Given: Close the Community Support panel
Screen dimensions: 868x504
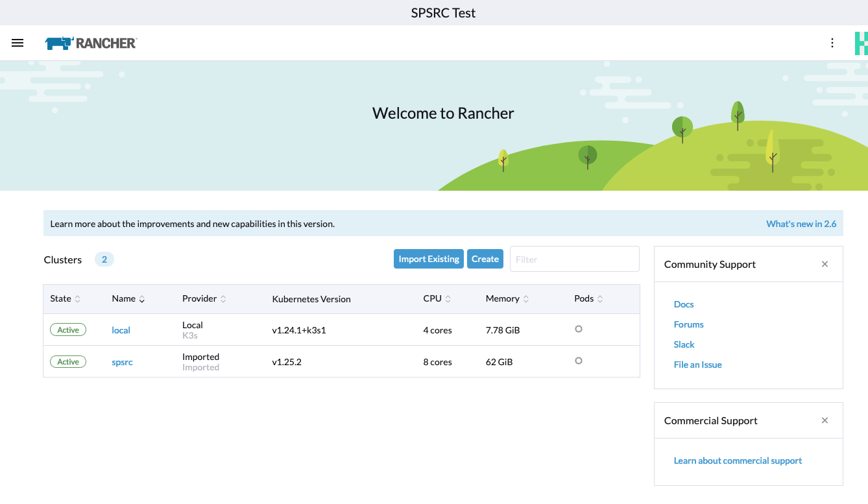Looking at the screenshot, I should 825,264.
